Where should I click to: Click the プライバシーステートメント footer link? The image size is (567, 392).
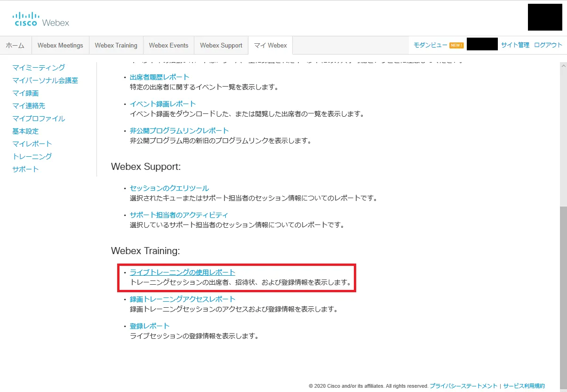pos(463,386)
